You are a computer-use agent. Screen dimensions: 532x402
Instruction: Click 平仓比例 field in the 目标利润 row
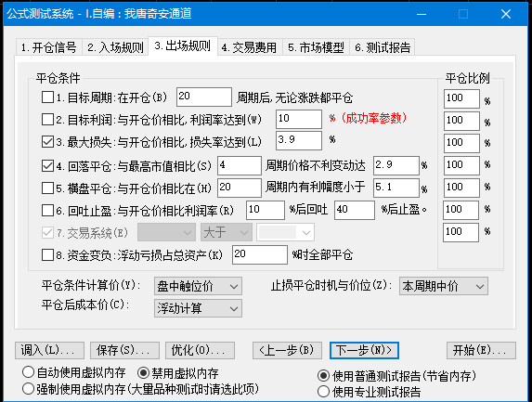[461, 121]
